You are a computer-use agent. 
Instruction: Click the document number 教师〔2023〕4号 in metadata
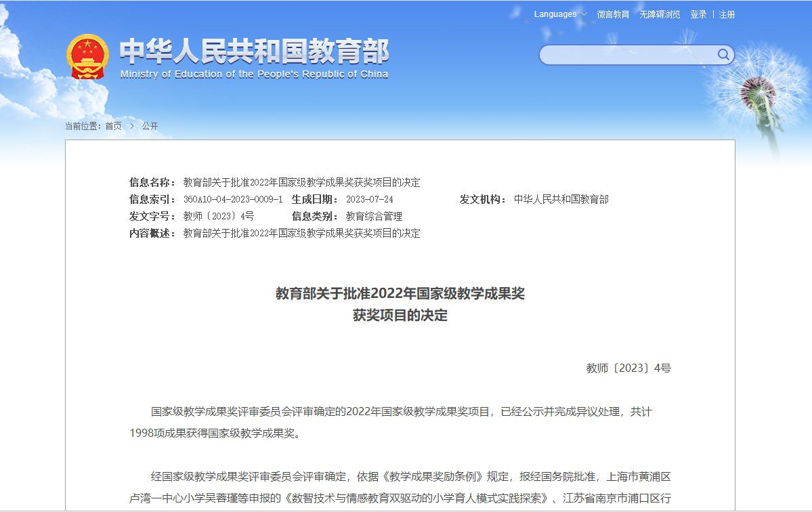(x=219, y=217)
